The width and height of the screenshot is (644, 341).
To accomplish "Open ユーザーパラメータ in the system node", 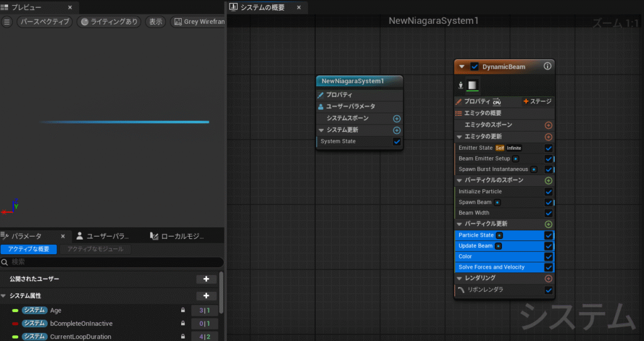I will pos(359,106).
